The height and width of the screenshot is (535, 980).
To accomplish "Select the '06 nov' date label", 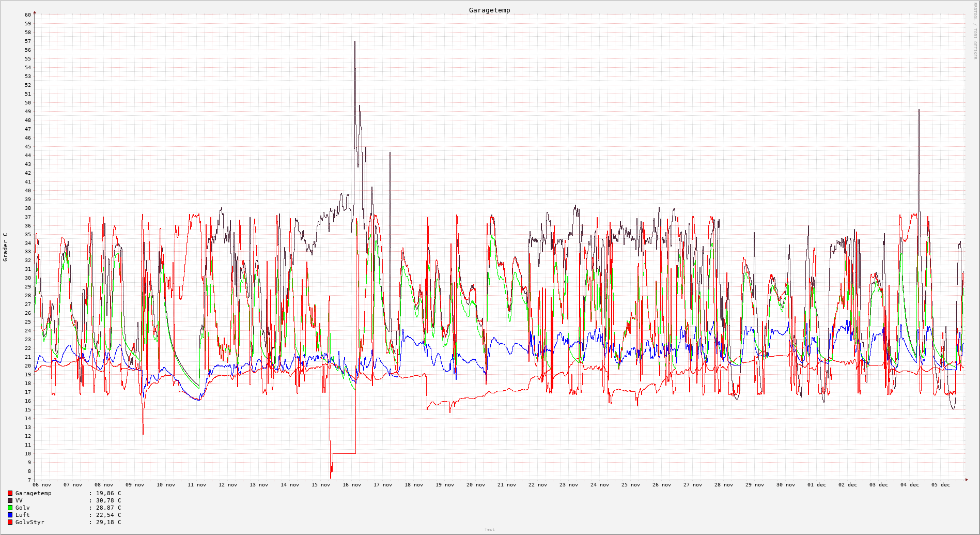I will (42, 485).
